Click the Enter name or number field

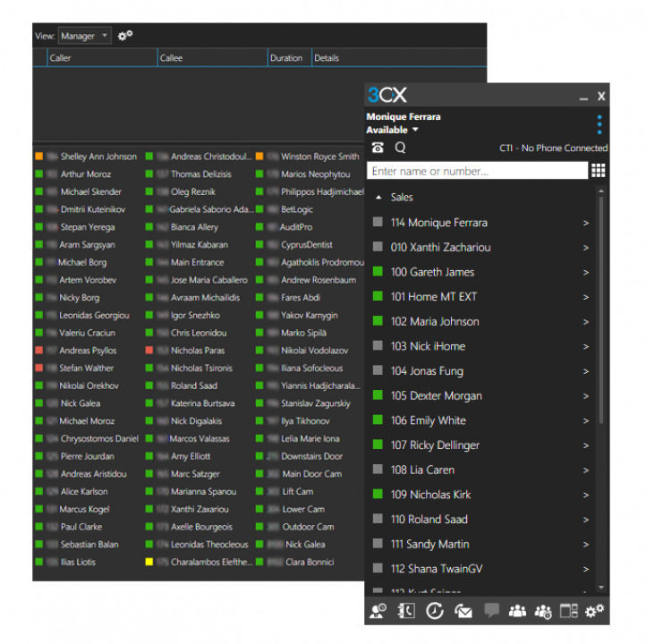coord(477,171)
